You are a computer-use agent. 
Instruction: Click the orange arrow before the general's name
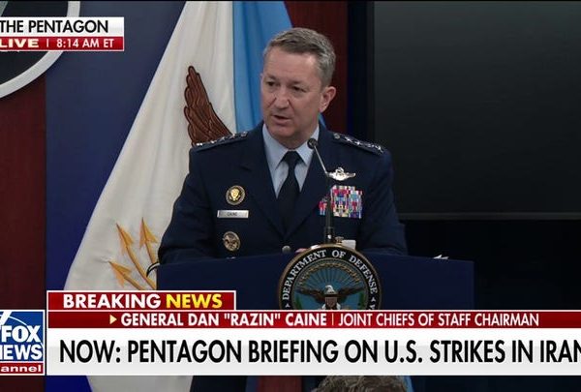(113, 319)
